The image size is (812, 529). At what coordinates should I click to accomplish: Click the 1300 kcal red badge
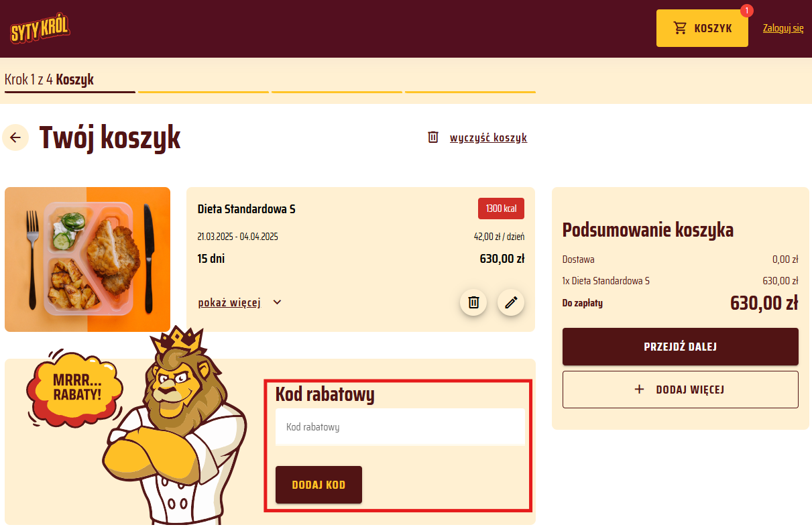click(x=501, y=209)
